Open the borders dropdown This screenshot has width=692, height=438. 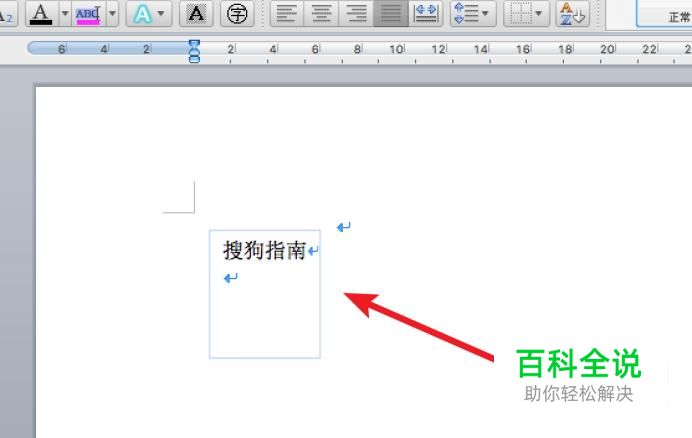527,14
